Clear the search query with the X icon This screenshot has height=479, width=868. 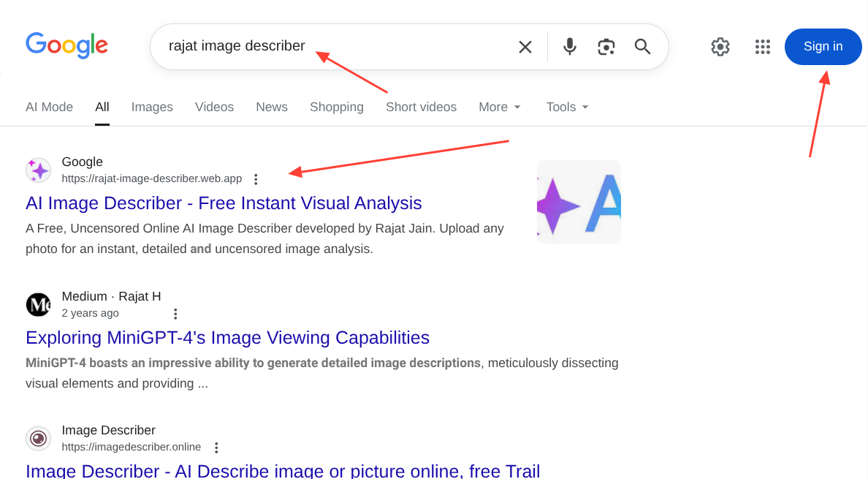525,46
